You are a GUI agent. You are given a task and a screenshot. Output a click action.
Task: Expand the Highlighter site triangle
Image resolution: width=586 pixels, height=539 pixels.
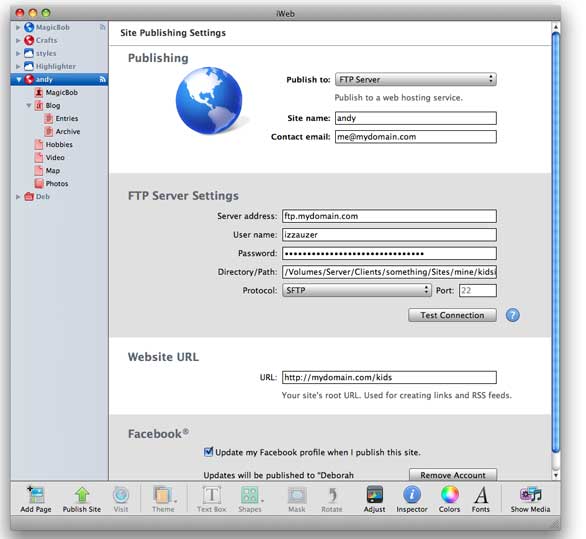click(x=18, y=66)
